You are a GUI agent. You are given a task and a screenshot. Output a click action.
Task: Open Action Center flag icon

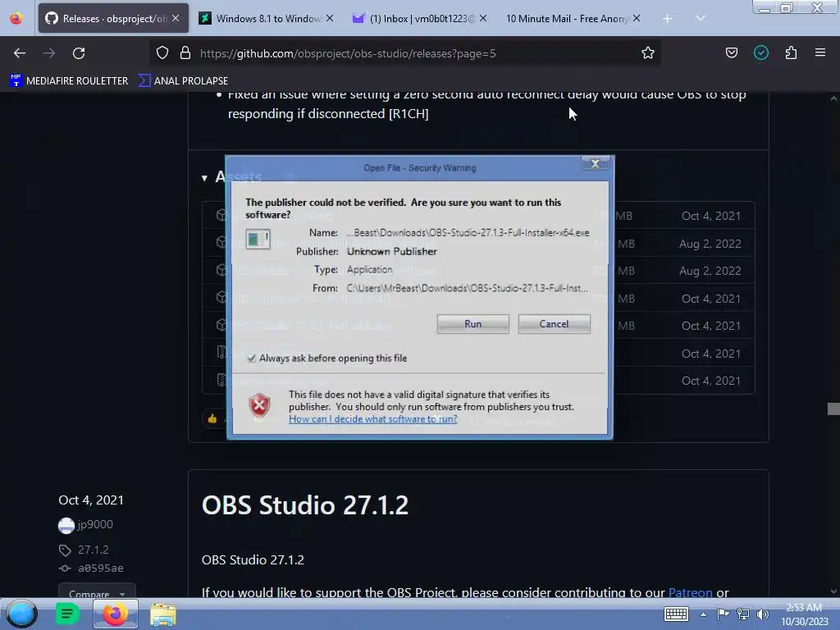point(723,614)
